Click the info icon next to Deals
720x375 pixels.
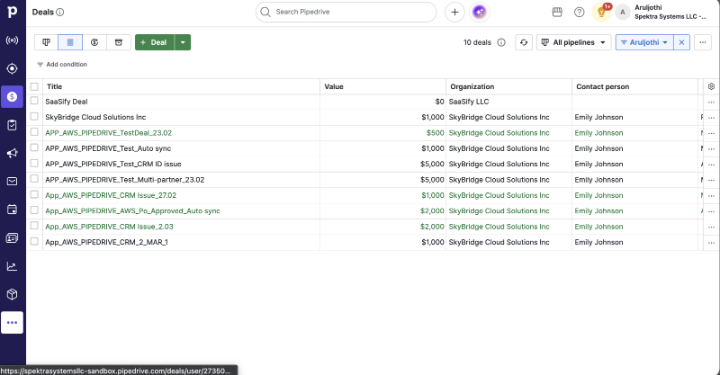pyautogui.click(x=60, y=12)
